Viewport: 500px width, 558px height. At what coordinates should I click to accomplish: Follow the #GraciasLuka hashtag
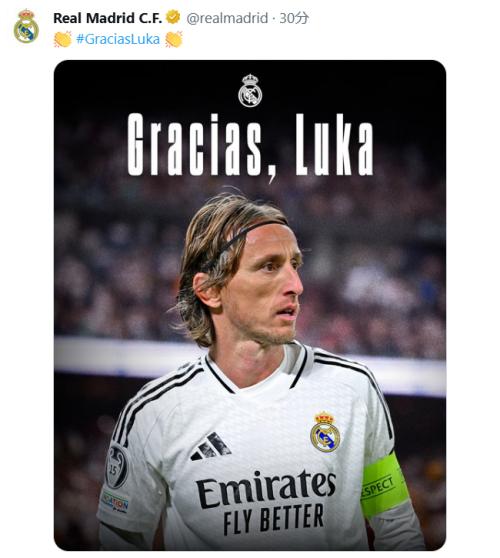point(118,39)
